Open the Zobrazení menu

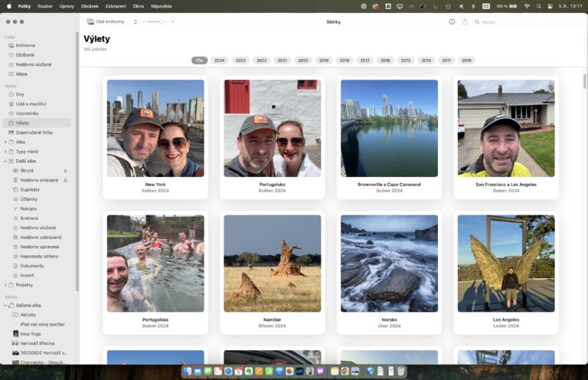click(x=116, y=6)
